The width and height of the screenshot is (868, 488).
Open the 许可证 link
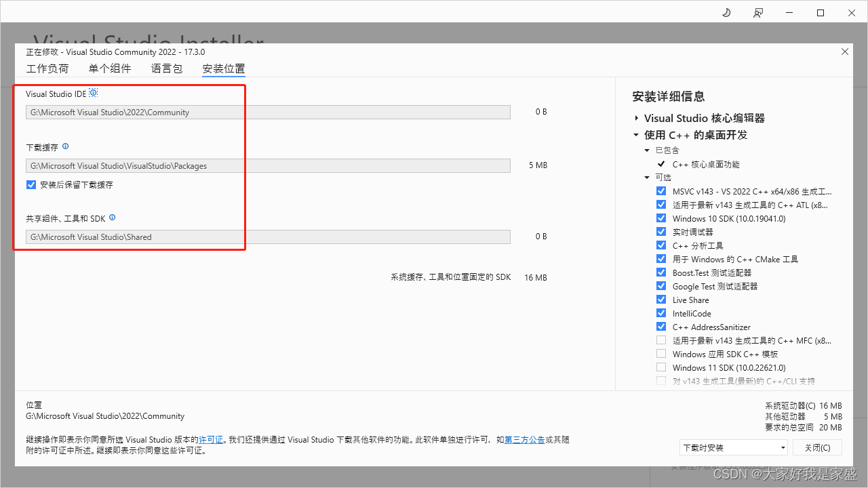tap(211, 440)
